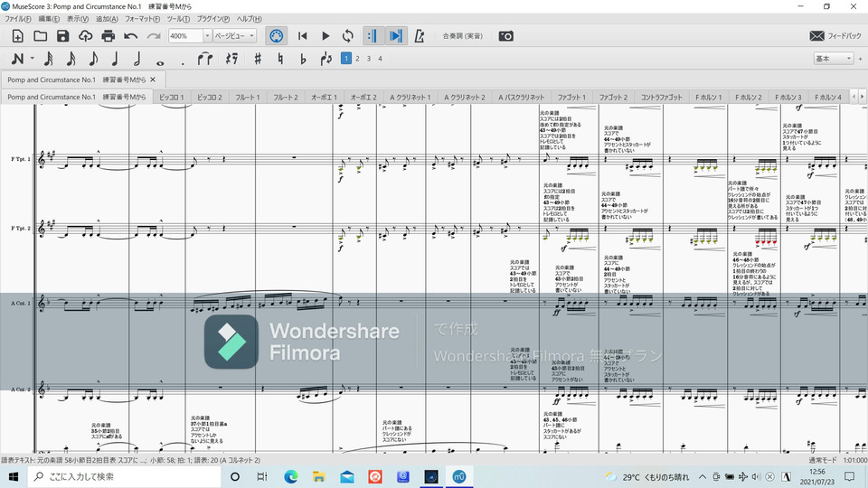Toggle play repeats button

click(373, 36)
